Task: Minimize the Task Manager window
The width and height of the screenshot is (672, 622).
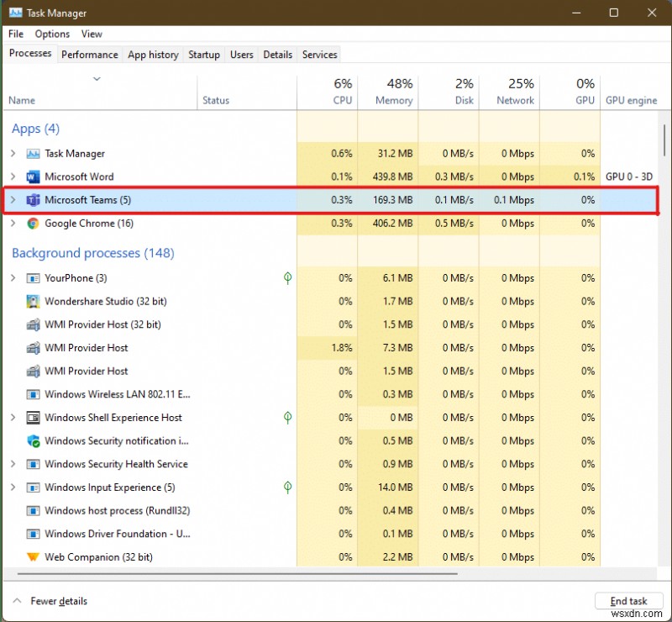Action: 576,13
